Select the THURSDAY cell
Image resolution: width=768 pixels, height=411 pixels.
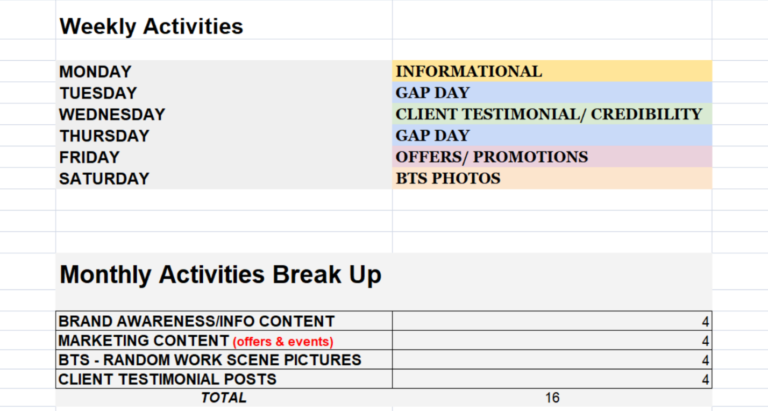104,136
